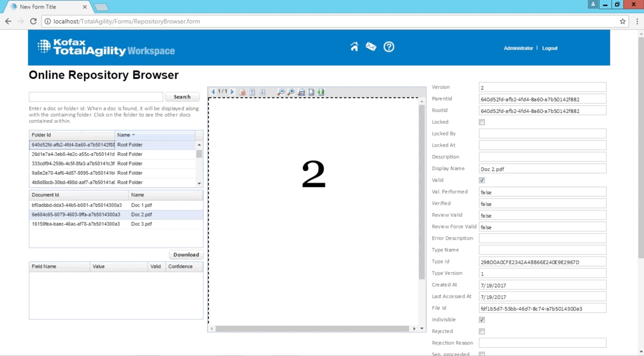Bookmark this page with the star icon
Image resolution: width=644 pixels, height=356 pixels.
point(623,21)
